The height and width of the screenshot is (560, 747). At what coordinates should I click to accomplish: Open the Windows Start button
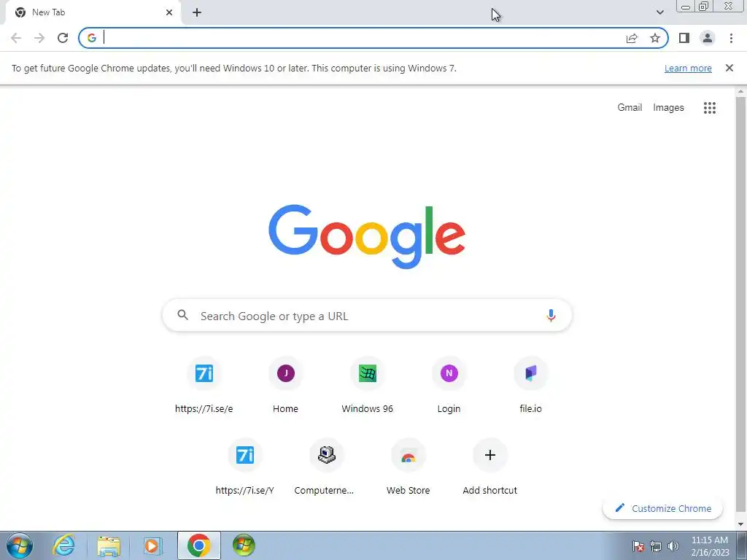[20, 545]
